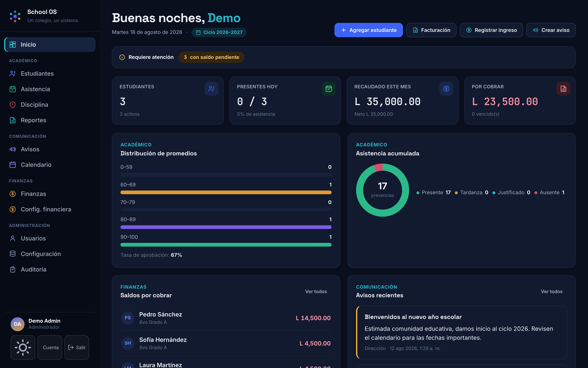Go to the Finanzas section

point(50,194)
